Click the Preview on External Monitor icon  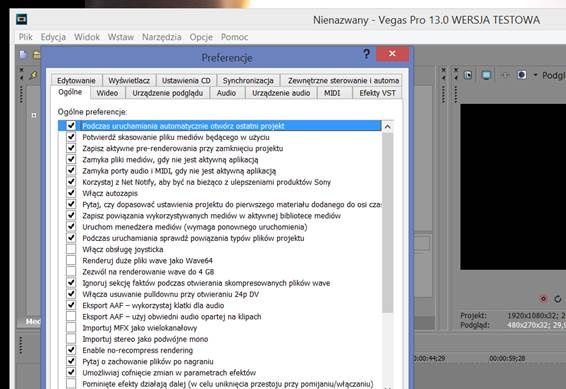486,75
